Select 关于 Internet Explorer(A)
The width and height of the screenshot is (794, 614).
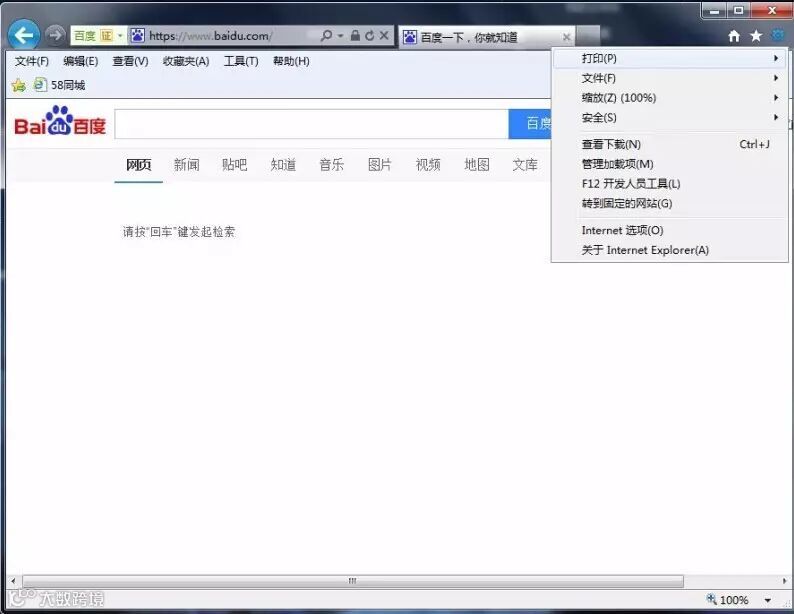pos(669,250)
